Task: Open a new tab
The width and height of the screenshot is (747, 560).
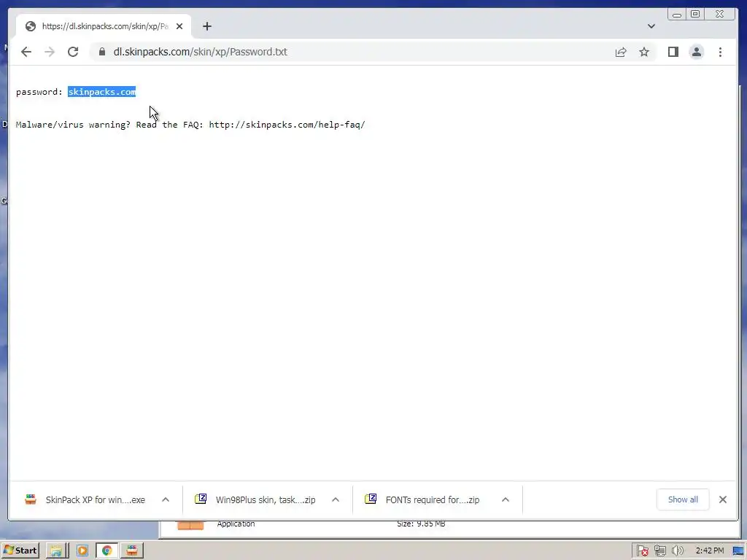Action: pyautogui.click(x=206, y=26)
